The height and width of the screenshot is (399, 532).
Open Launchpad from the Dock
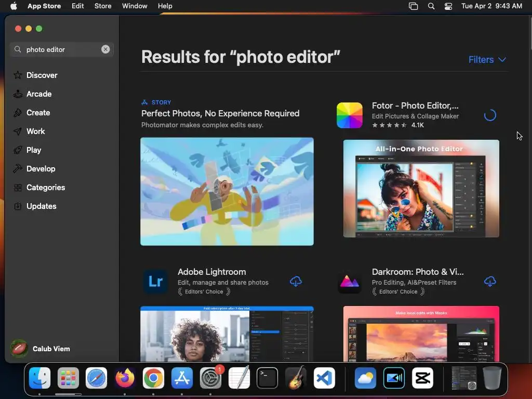[x=68, y=378]
